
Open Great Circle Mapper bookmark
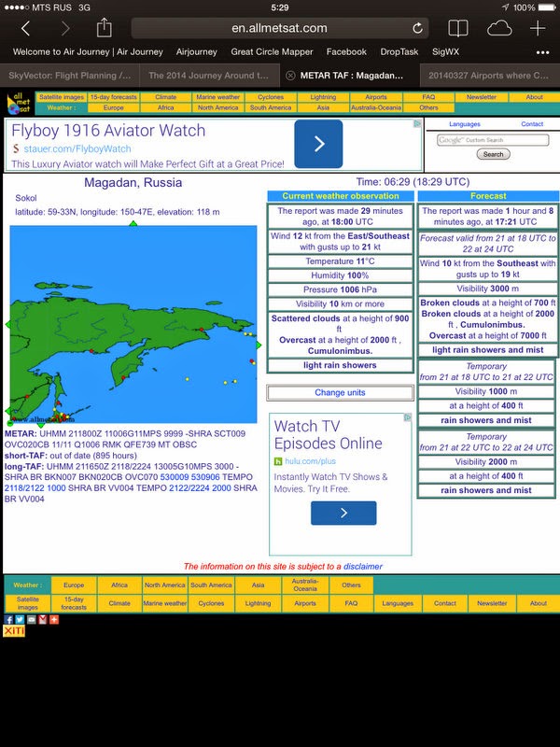[x=272, y=52]
